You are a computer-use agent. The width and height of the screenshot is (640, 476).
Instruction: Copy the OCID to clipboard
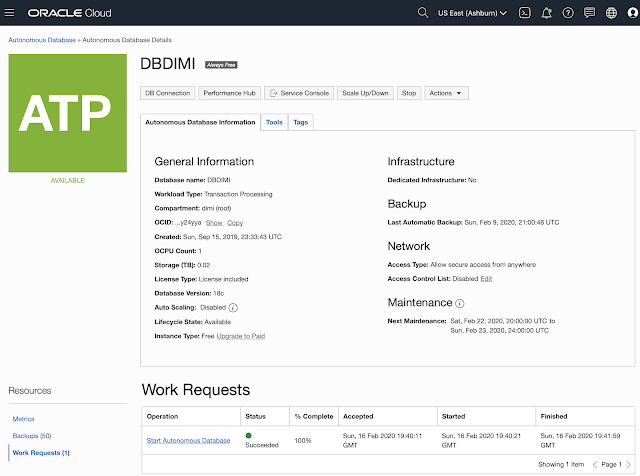tap(235, 222)
